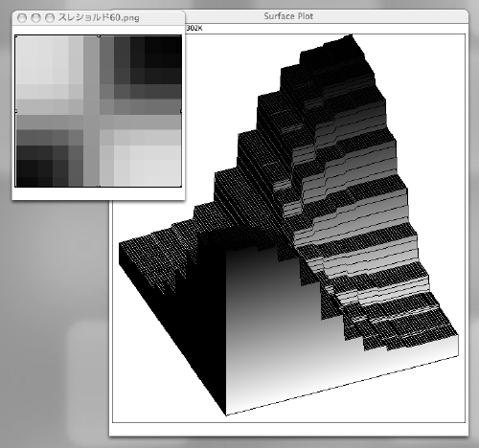Zoom the スレショルド60.png window with third button
This screenshot has height=448, width=479.
(50, 18)
